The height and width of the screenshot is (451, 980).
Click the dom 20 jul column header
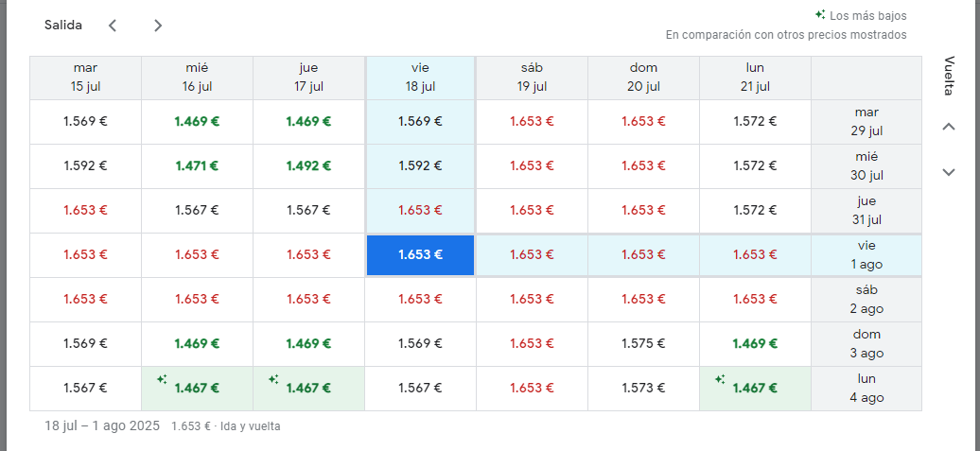pyautogui.click(x=644, y=78)
